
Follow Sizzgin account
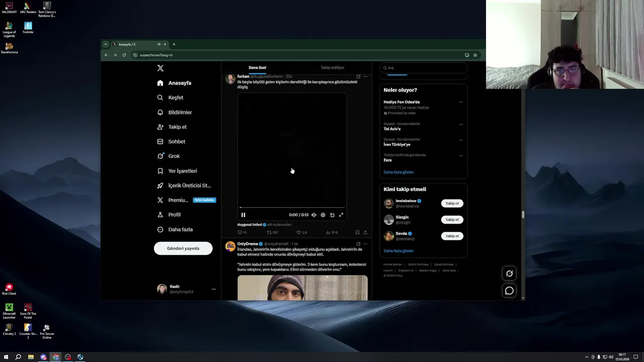452,219
